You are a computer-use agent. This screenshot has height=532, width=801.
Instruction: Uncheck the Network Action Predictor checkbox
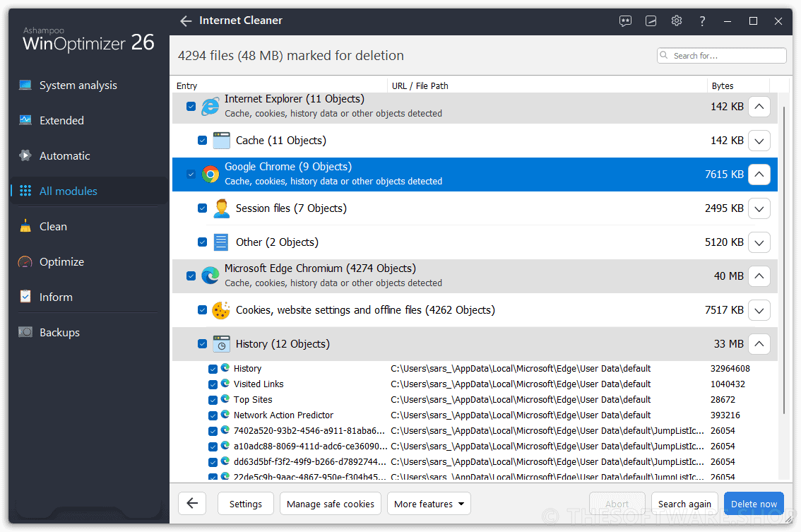coord(213,415)
